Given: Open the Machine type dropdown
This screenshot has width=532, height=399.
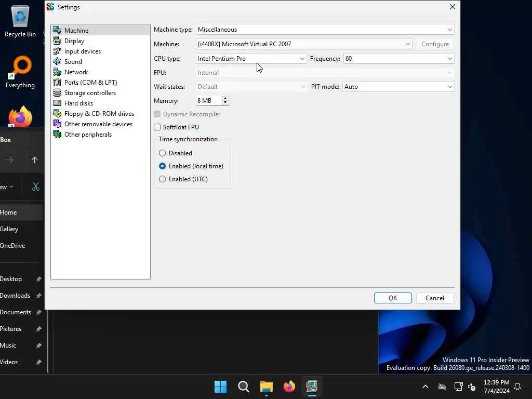Looking at the screenshot, I should (x=325, y=30).
